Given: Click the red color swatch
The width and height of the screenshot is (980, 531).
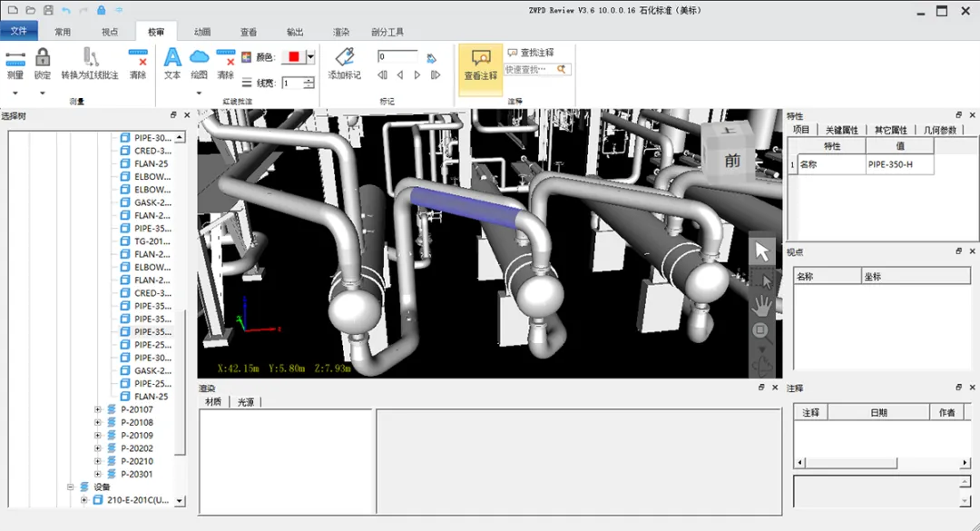Looking at the screenshot, I should (x=294, y=57).
